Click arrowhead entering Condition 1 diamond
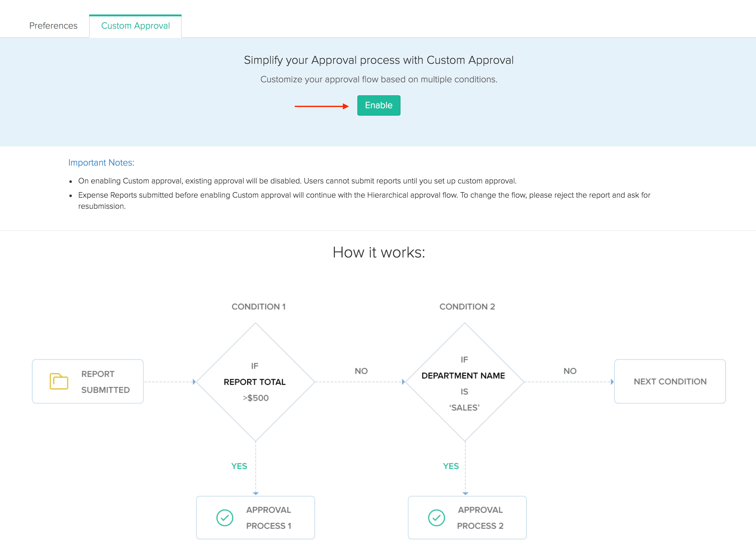Image resolution: width=756 pixels, height=543 pixels. coord(194,382)
